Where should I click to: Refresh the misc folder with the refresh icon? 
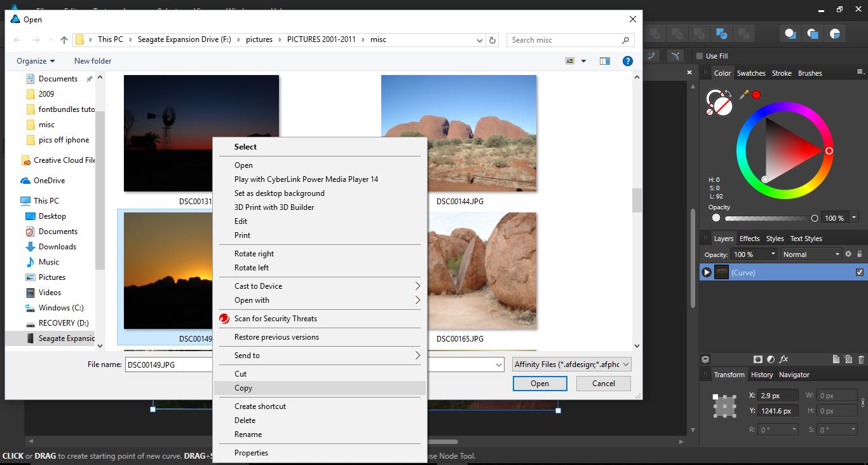(x=492, y=39)
